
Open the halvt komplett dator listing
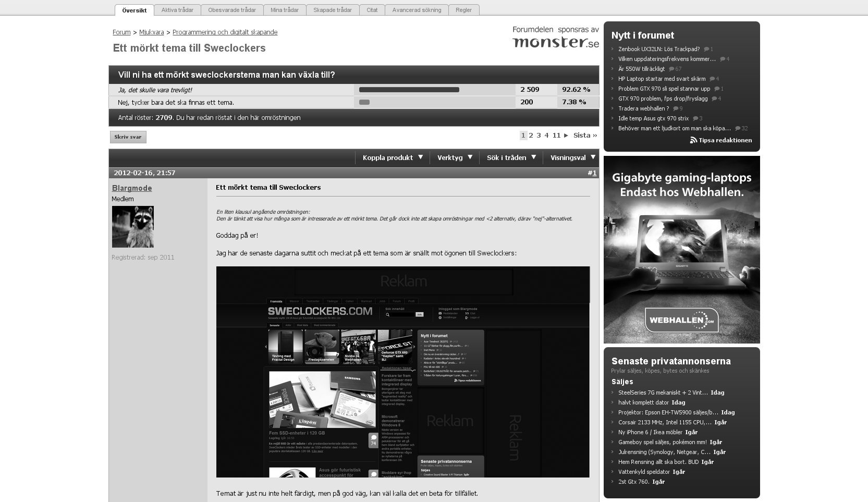coord(644,402)
